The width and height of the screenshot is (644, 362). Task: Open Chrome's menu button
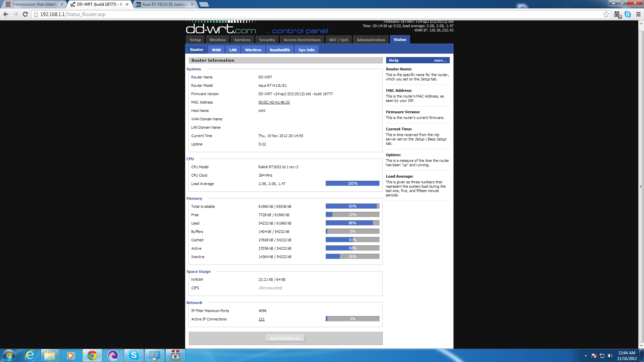[638, 14]
